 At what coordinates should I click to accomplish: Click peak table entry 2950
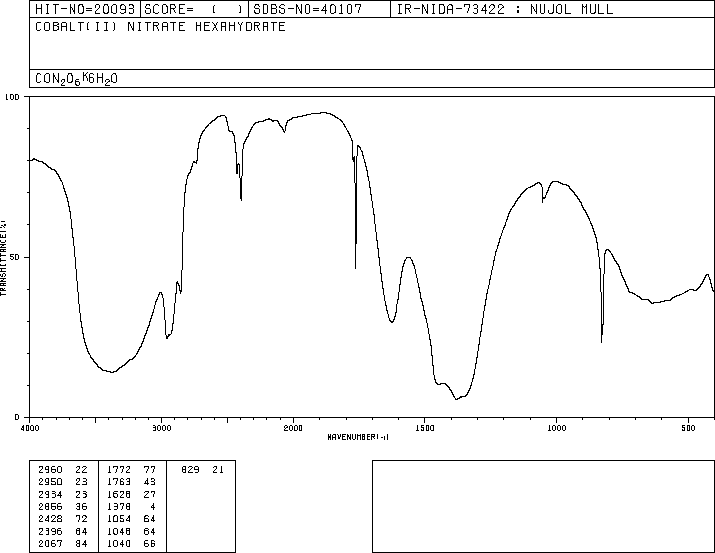[50, 482]
